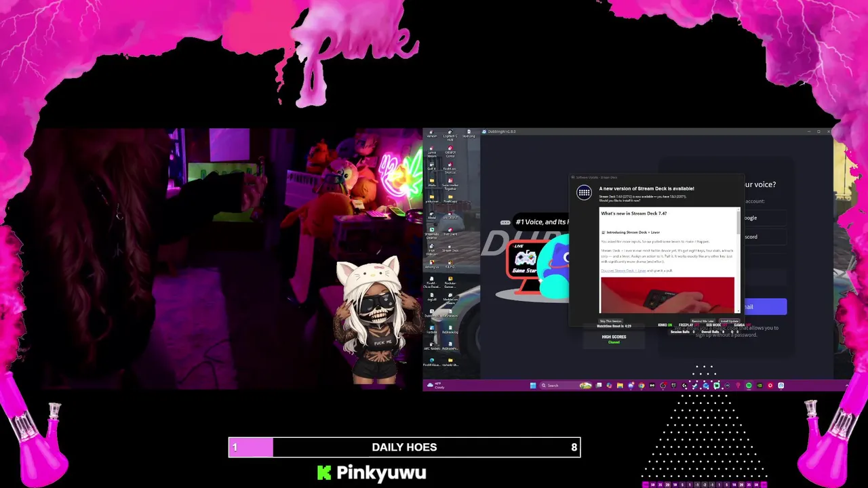The width and height of the screenshot is (868, 488).
Task: Open the Logitech G HUB desktop shortcut
Action: click(x=450, y=136)
